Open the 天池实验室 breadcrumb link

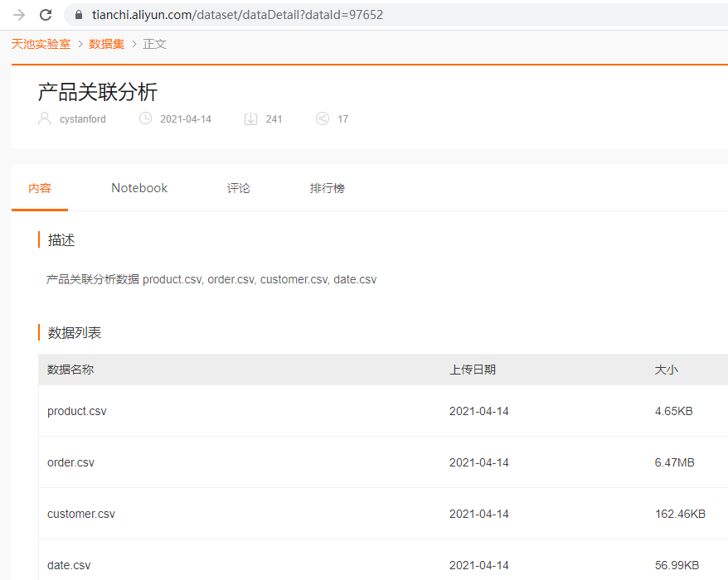point(40,44)
